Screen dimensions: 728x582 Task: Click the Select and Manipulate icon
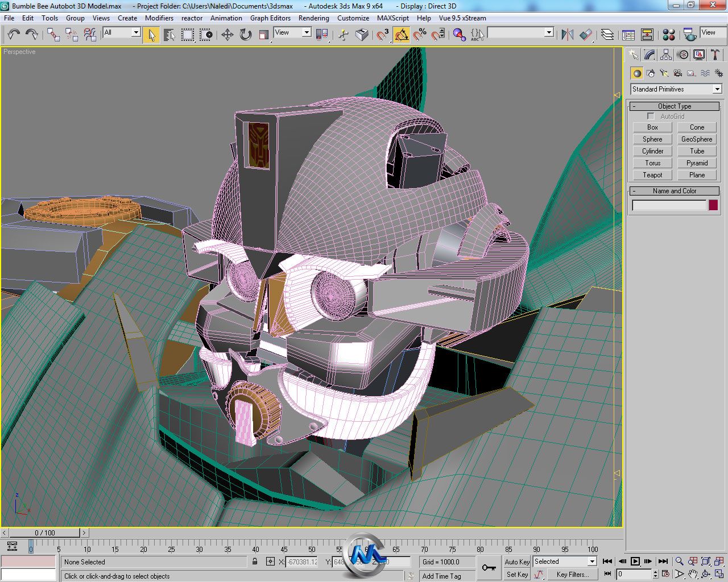tap(344, 35)
